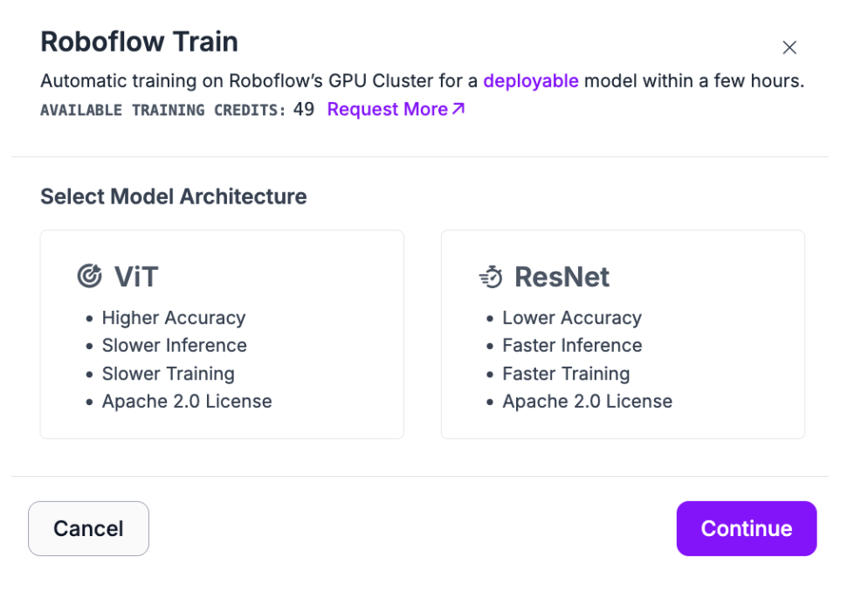Click the available training credits count 49
This screenshot has height=592, width=868.
[304, 109]
